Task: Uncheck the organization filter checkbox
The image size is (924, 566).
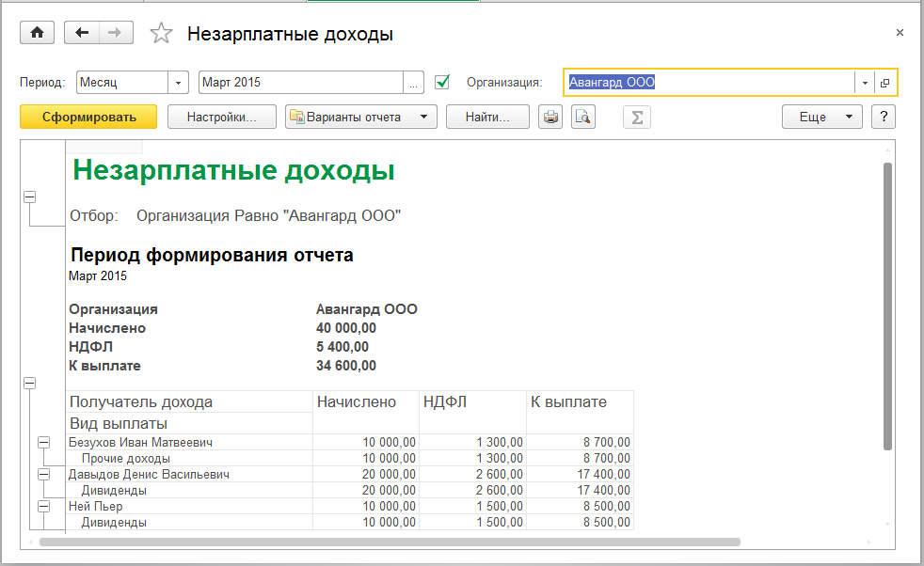Action: click(442, 82)
